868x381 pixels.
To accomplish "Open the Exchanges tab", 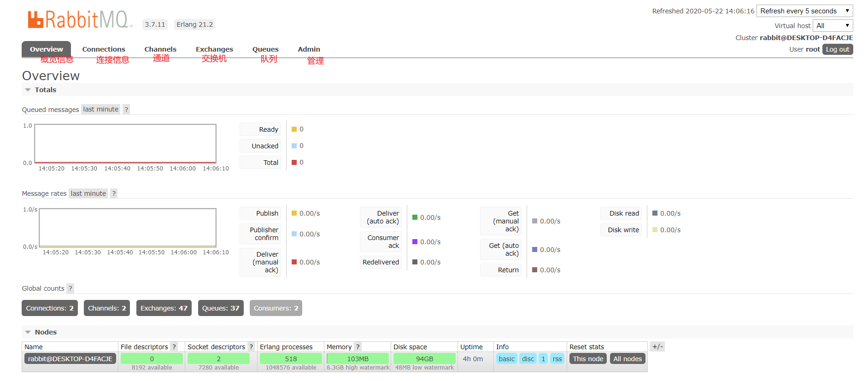I will 214,49.
